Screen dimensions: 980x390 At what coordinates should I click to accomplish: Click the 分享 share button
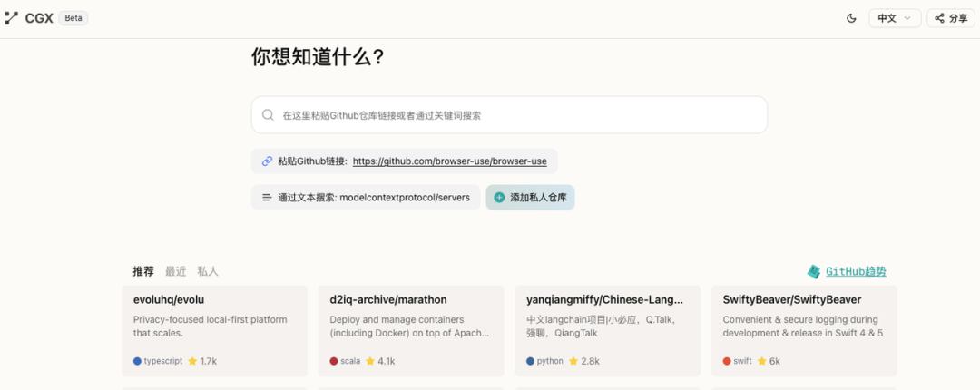tap(951, 18)
